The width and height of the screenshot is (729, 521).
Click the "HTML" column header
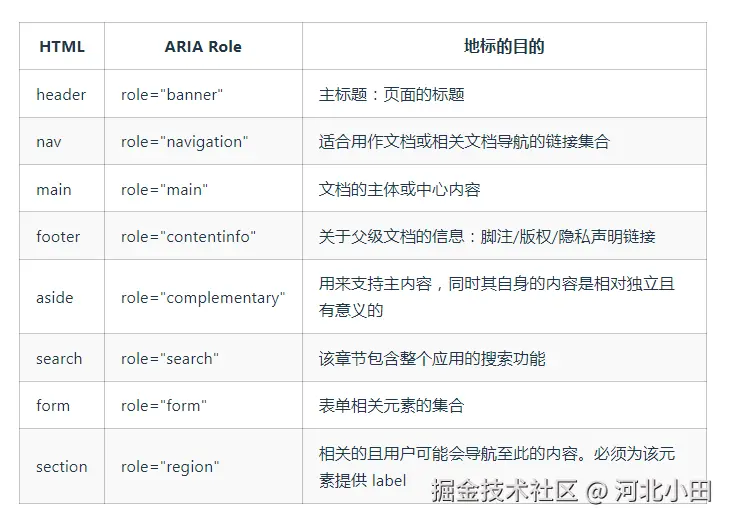click(x=62, y=47)
